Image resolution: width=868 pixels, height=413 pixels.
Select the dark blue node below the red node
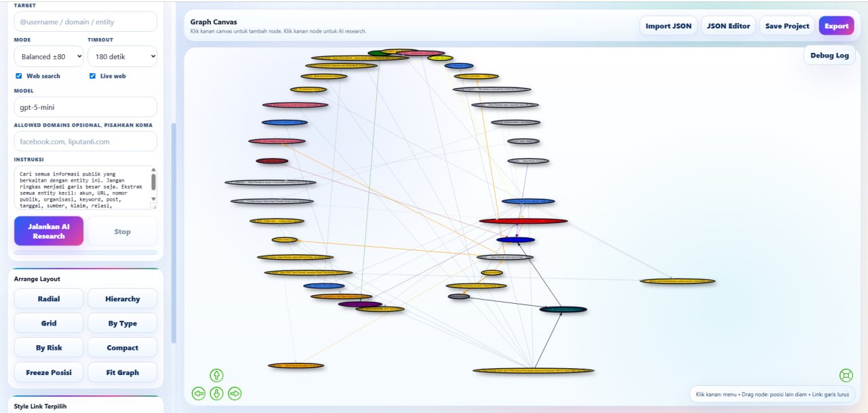(x=515, y=239)
